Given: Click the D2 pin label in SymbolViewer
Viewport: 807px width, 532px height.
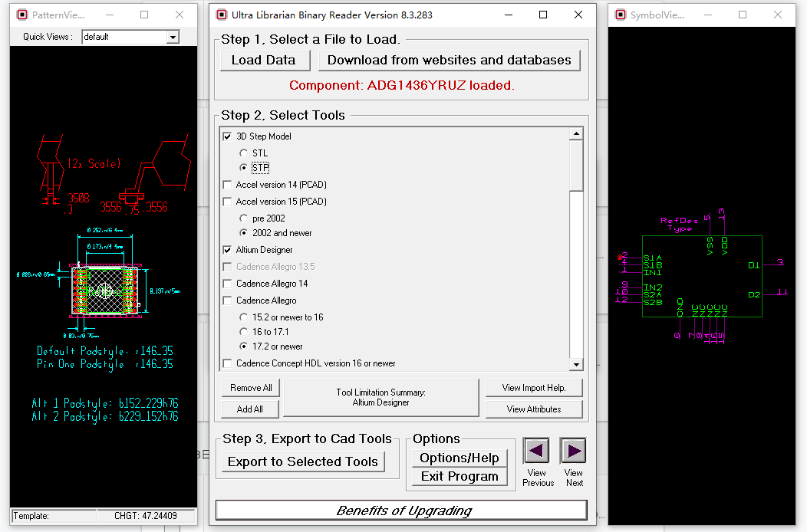Looking at the screenshot, I should point(754,294).
